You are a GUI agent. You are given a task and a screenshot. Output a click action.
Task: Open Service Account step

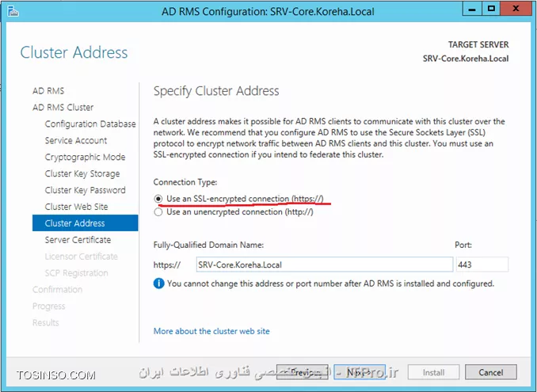pyautogui.click(x=76, y=140)
